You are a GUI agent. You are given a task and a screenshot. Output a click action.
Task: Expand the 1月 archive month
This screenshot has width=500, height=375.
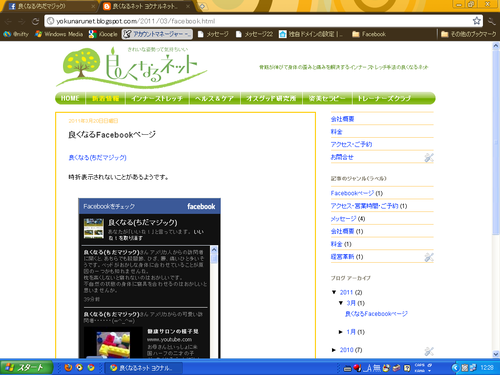point(341,332)
